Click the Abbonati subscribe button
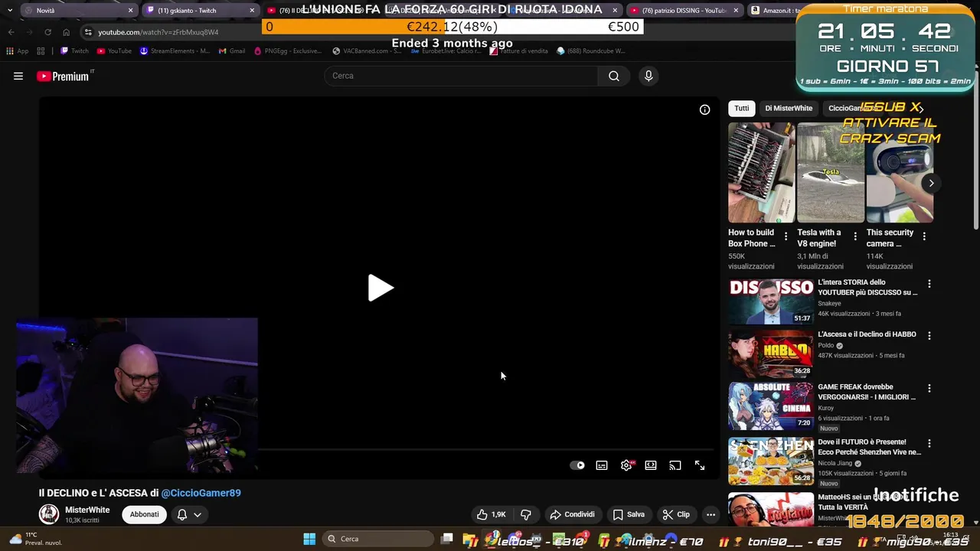Image resolution: width=980 pixels, height=551 pixels. (144, 514)
